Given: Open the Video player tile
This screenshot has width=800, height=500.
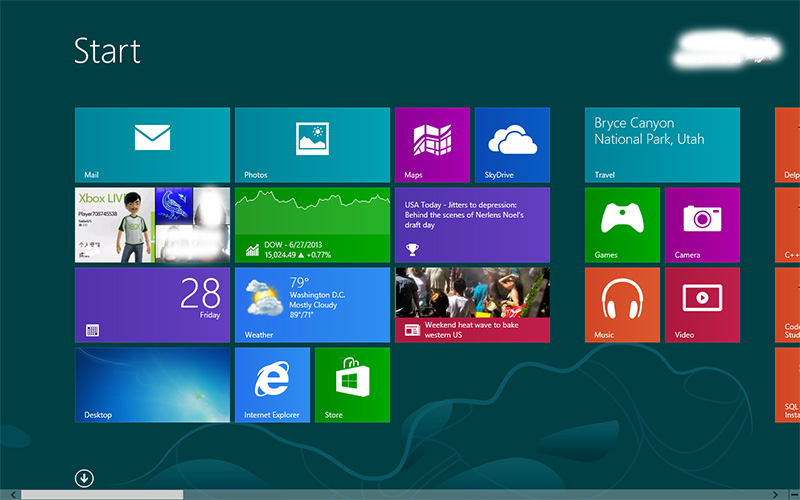Looking at the screenshot, I should [702, 305].
